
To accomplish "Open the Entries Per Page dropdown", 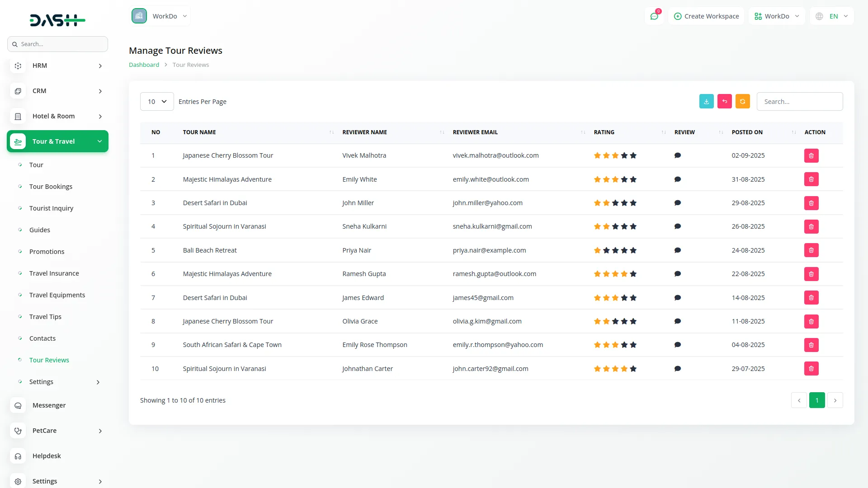I will [157, 102].
